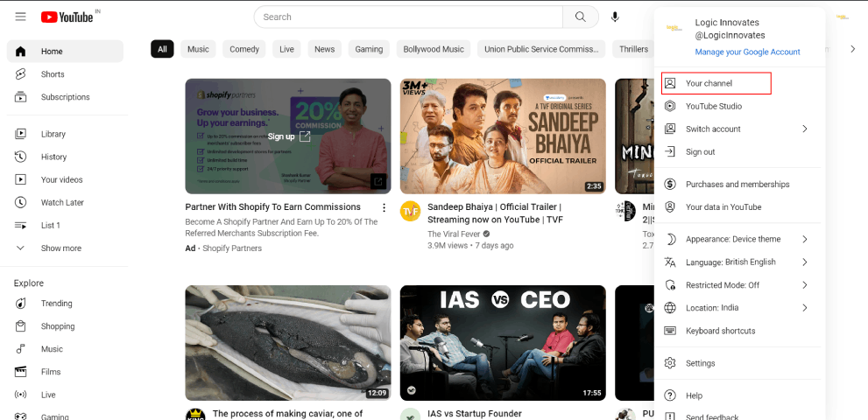868x420 pixels.
Task: Click Purchases and memberships dollar icon
Action: pos(670,184)
